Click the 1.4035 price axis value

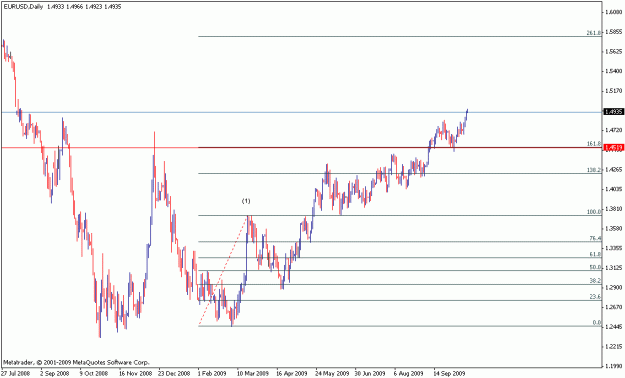tap(614, 189)
